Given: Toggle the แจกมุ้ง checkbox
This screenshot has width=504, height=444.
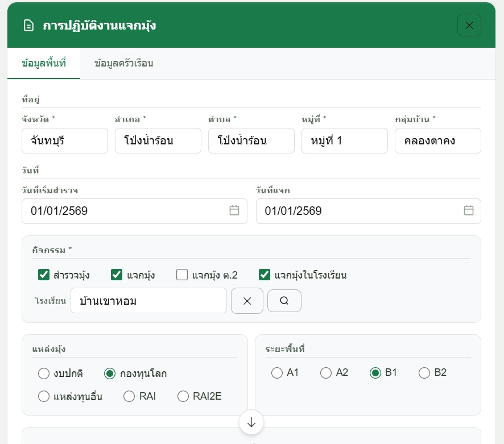Looking at the screenshot, I should [x=117, y=275].
